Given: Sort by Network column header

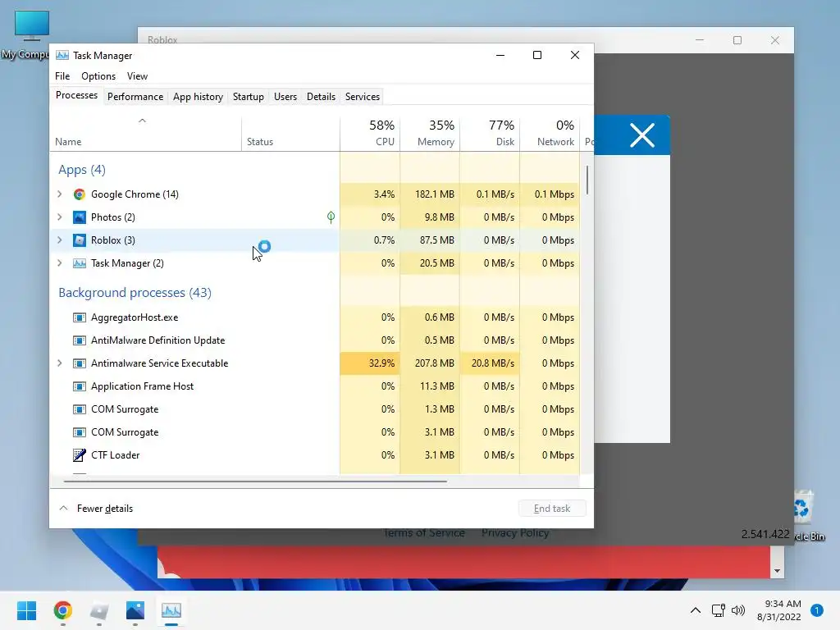Looking at the screenshot, I should click(550, 133).
